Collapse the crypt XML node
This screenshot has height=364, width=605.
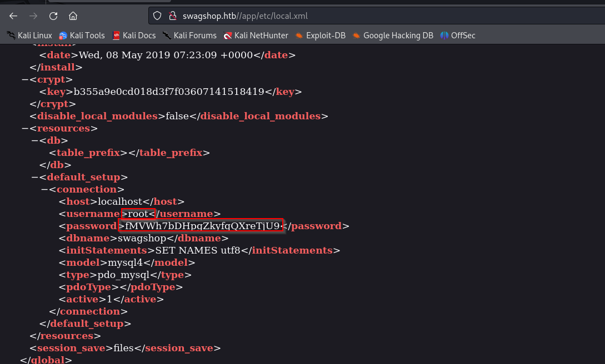[x=25, y=79]
